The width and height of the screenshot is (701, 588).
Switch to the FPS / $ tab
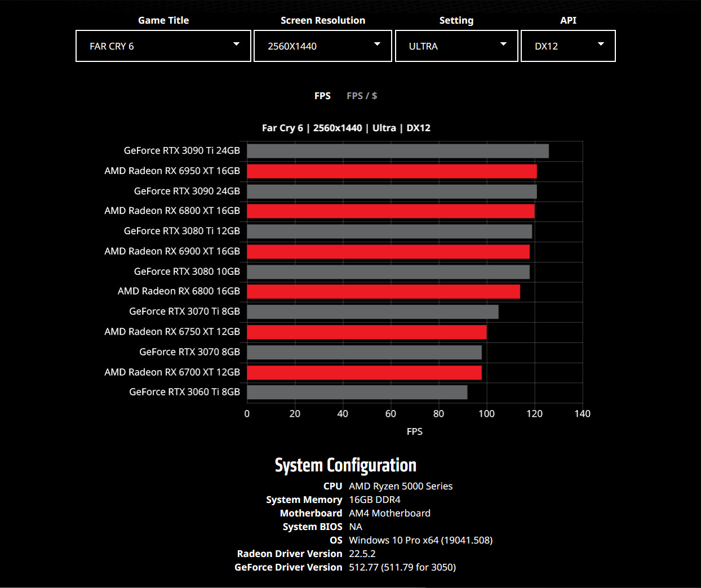point(362,96)
